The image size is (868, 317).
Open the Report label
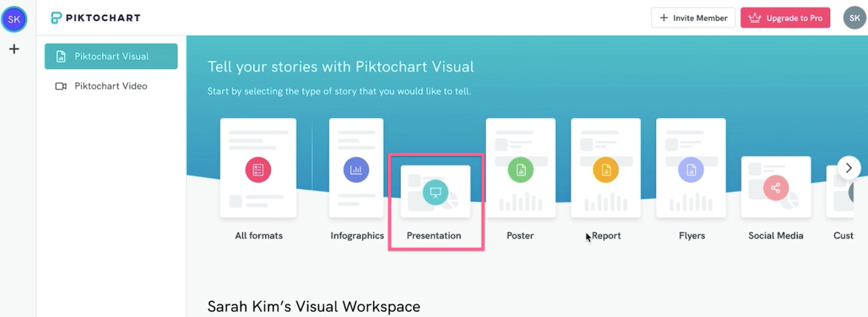click(606, 236)
